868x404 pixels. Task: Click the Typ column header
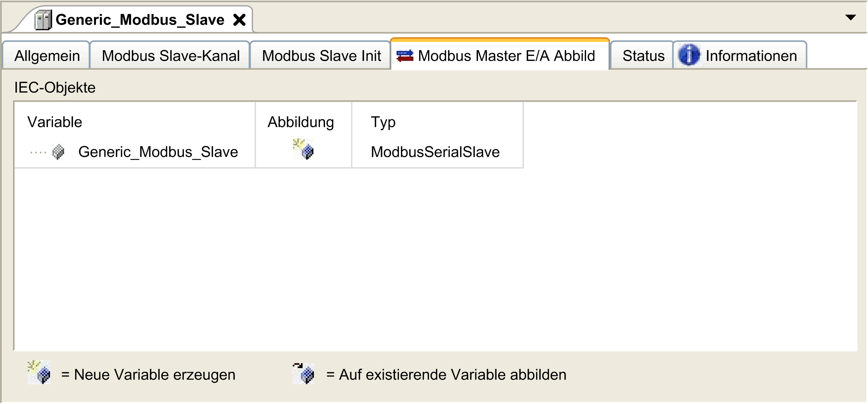tap(383, 122)
